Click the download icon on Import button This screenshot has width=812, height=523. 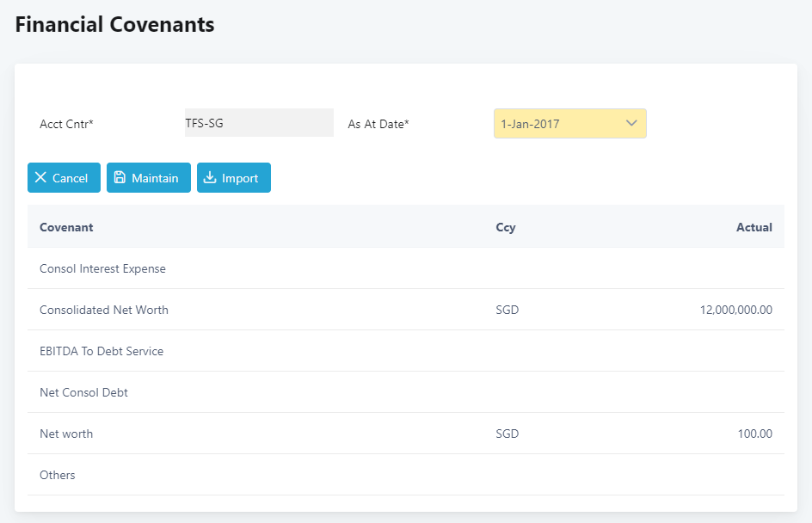click(x=210, y=178)
